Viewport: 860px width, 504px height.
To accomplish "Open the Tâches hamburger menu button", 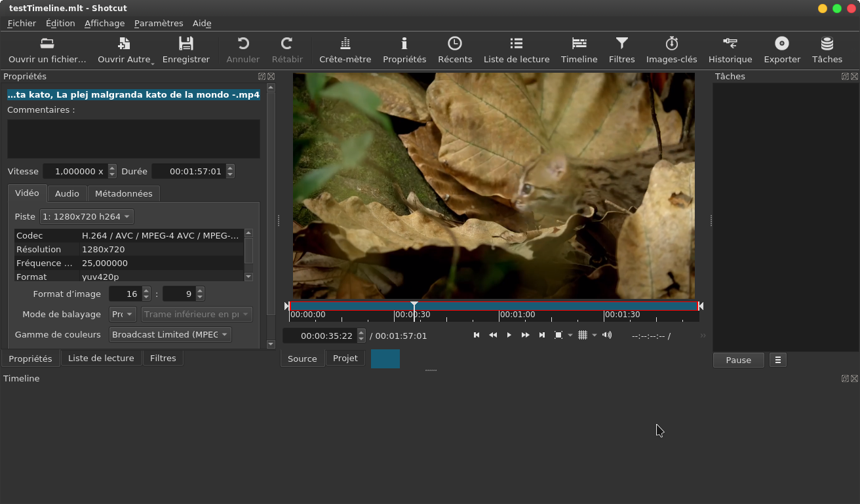I will click(x=778, y=360).
